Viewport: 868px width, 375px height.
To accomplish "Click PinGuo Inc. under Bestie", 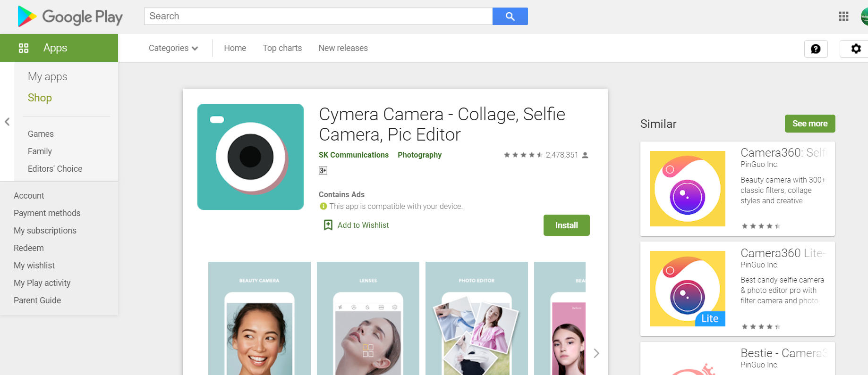I will pyautogui.click(x=759, y=365).
